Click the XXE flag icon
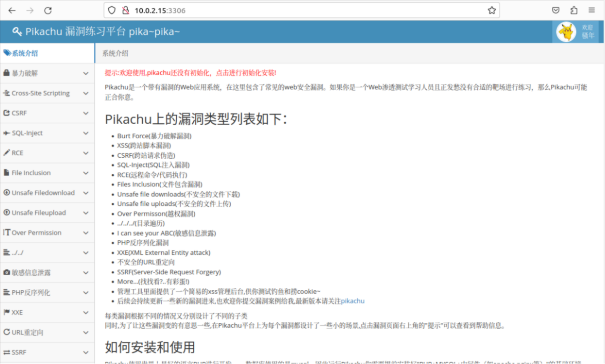The height and width of the screenshot is (364, 605). click(x=6, y=312)
